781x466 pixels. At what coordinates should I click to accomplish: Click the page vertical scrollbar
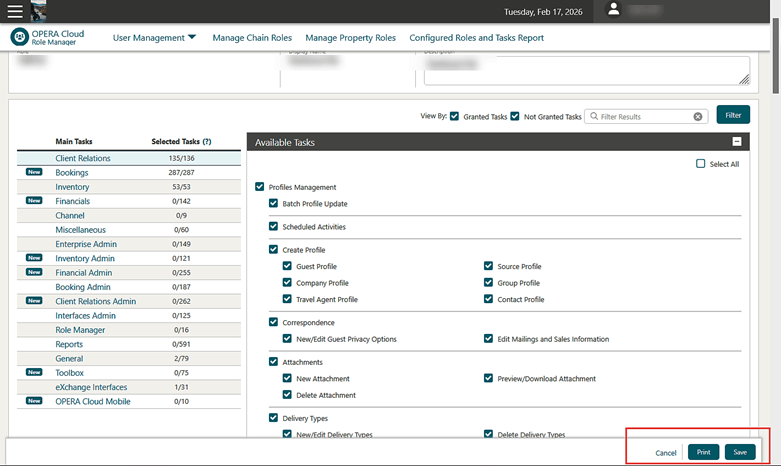coord(776,55)
